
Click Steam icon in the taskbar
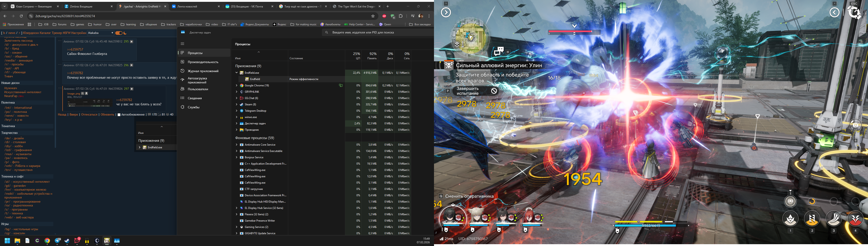(67, 241)
